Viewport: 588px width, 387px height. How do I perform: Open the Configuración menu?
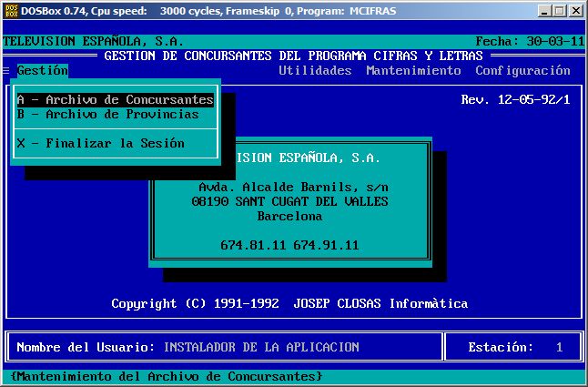point(522,71)
